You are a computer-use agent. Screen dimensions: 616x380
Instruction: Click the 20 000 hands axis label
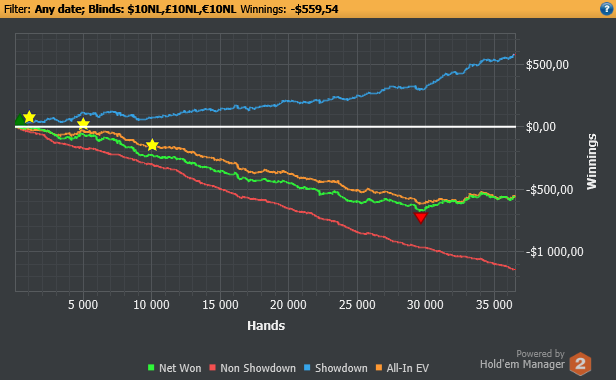(x=288, y=305)
